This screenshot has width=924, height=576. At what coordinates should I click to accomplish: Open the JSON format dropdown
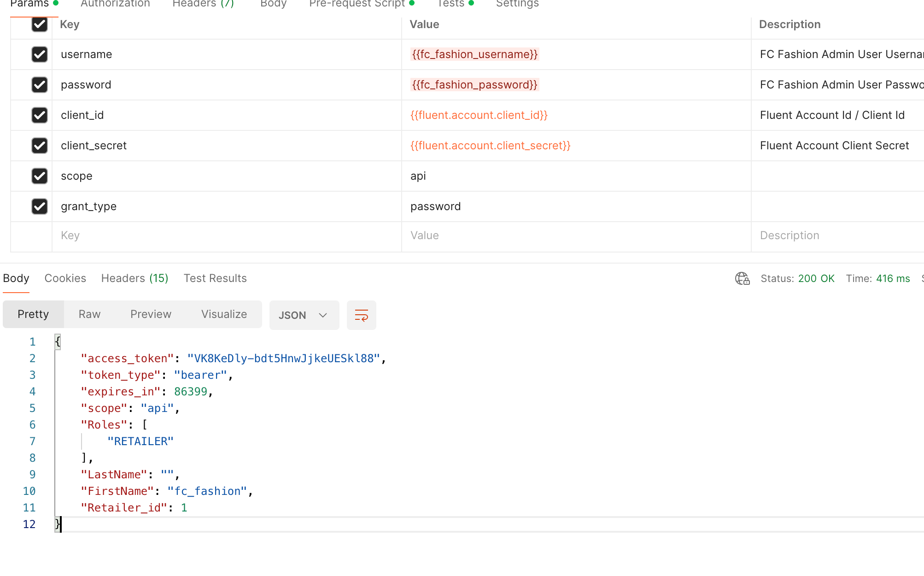[304, 315]
